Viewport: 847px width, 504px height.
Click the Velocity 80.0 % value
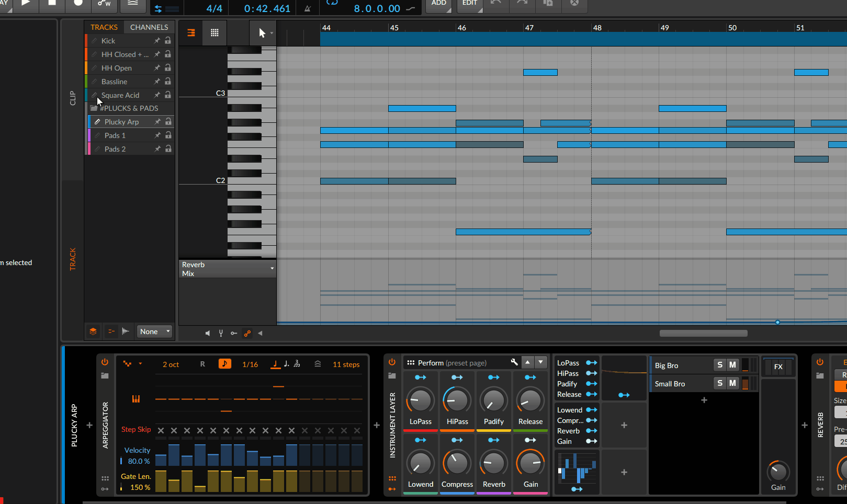click(x=139, y=461)
